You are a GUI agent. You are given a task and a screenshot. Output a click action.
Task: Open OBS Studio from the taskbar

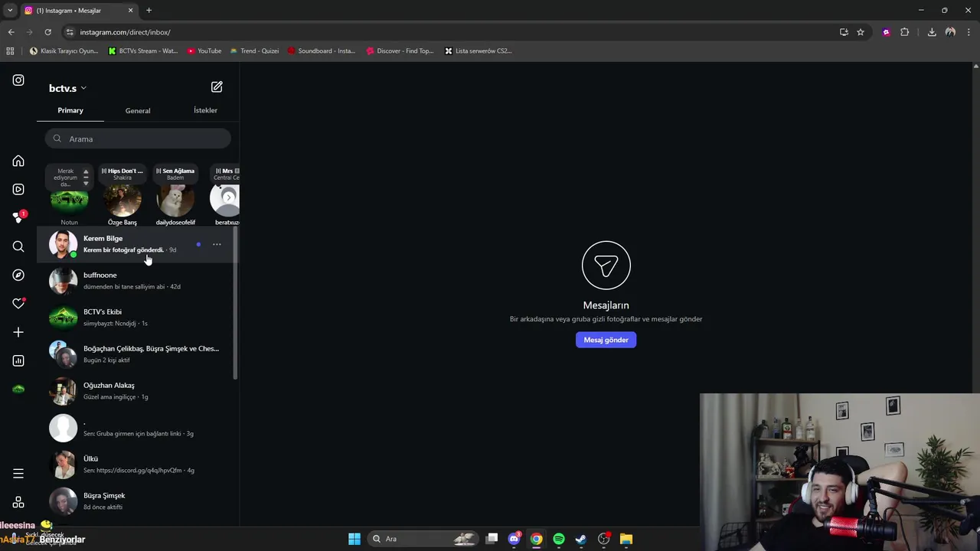pyautogui.click(x=604, y=539)
